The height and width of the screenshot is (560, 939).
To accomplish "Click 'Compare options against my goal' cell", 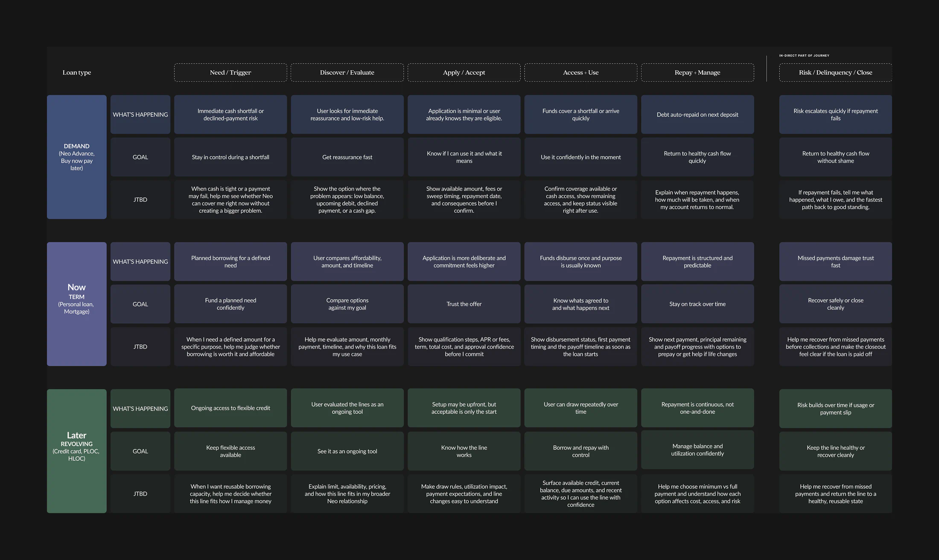I will click(x=347, y=304).
